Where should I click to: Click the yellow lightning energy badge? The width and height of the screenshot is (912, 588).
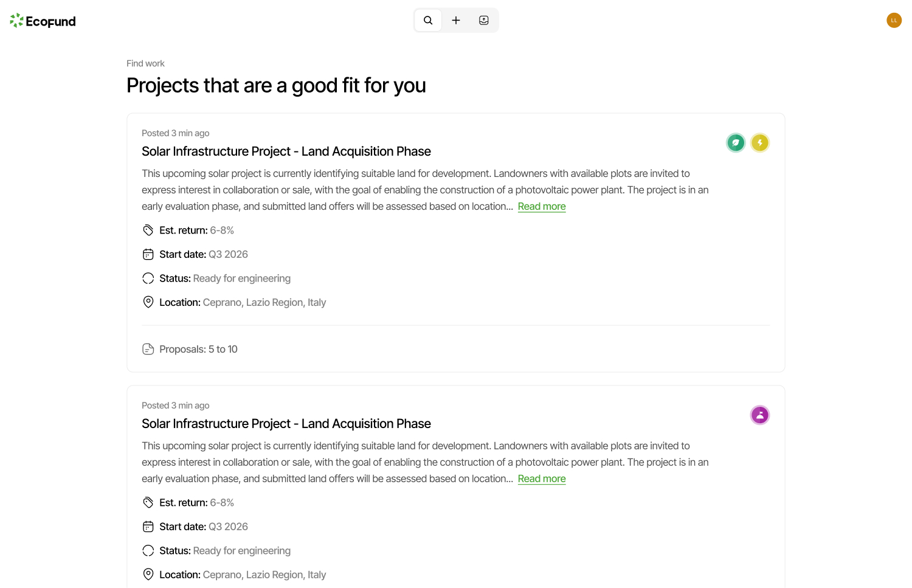760,143
